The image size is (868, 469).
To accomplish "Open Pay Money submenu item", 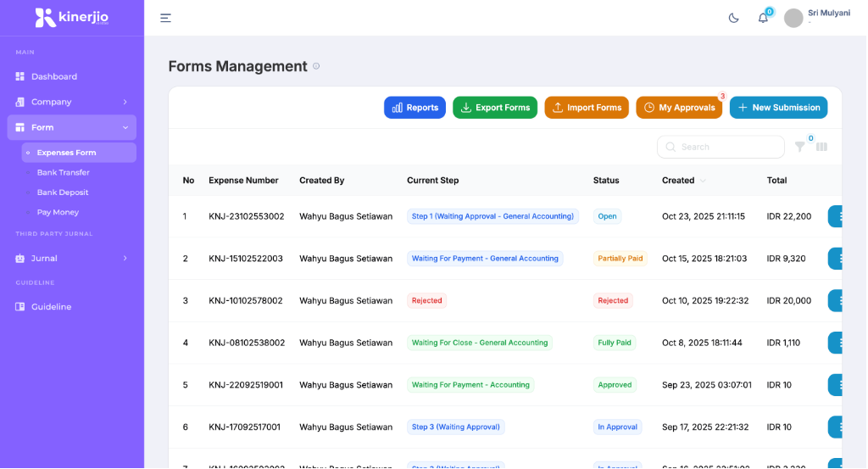I will (x=58, y=212).
